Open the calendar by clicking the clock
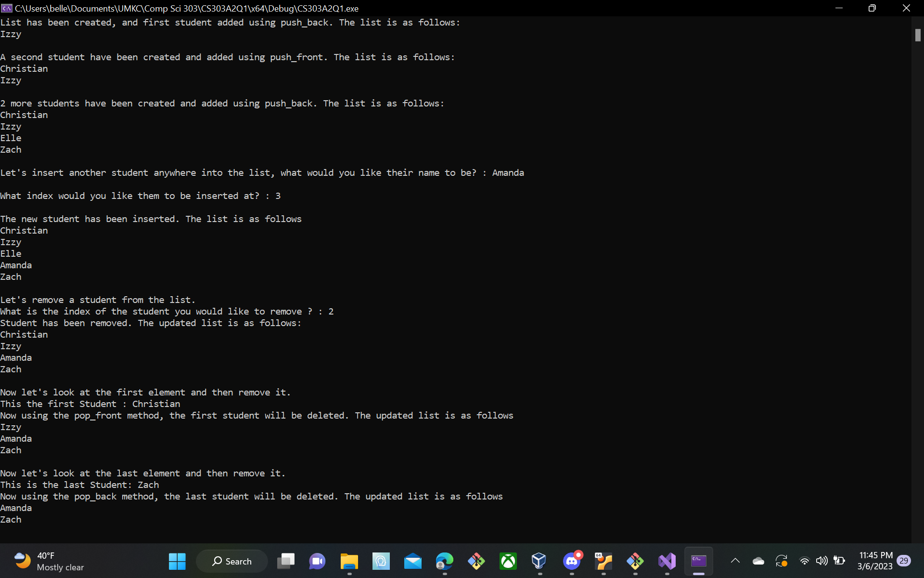Viewport: 924px width, 578px height. pos(876,561)
